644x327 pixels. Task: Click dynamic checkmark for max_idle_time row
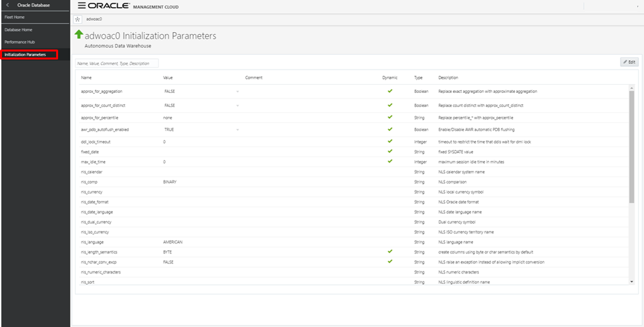click(389, 161)
